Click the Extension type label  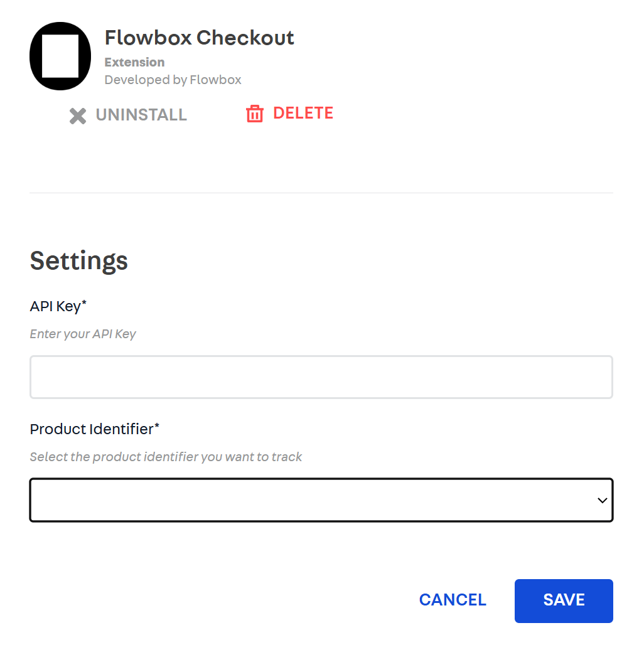[x=134, y=62]
